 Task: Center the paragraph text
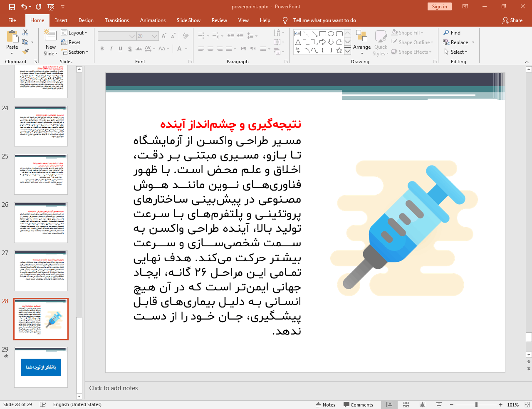point(210,49)
